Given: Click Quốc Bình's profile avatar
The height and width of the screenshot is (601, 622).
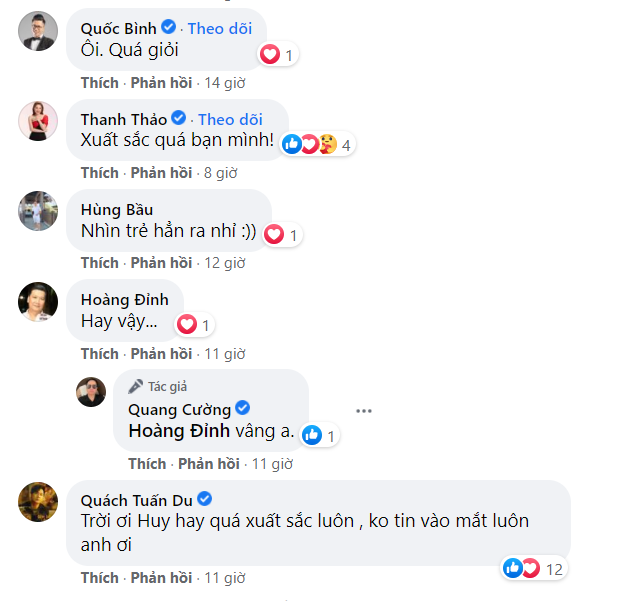Looking at the screenshot, I should pos(38,33).
